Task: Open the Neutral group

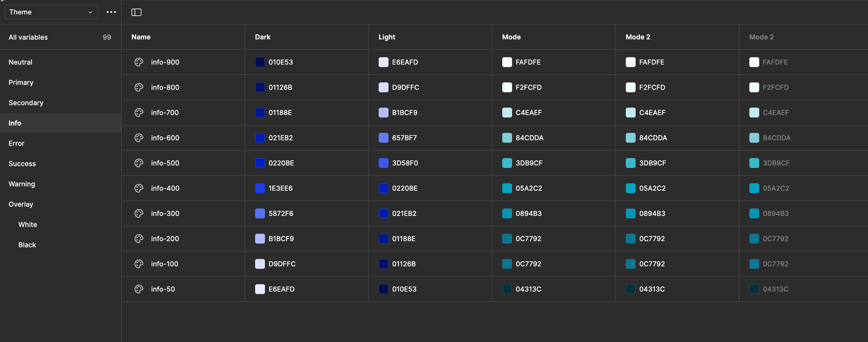Action: (x=60, y=62)
